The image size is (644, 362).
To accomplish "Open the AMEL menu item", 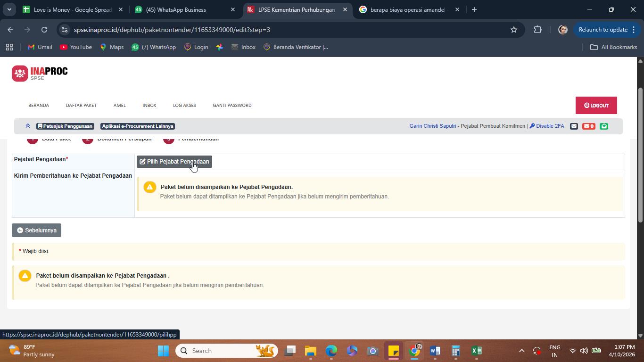I will click(x=120, y=105).
